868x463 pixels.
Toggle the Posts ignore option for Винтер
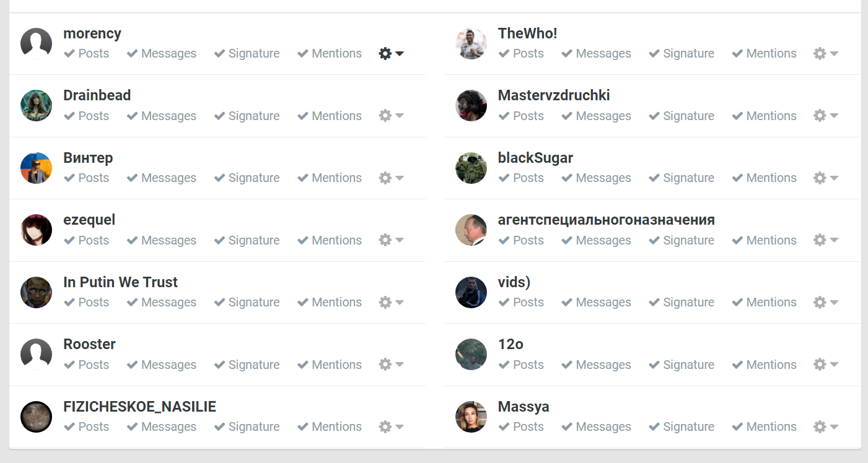pos(87,178)
